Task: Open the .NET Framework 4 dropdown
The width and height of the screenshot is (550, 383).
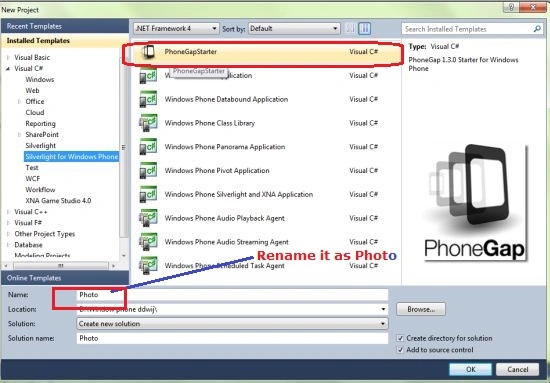Action: click(176, 28)
